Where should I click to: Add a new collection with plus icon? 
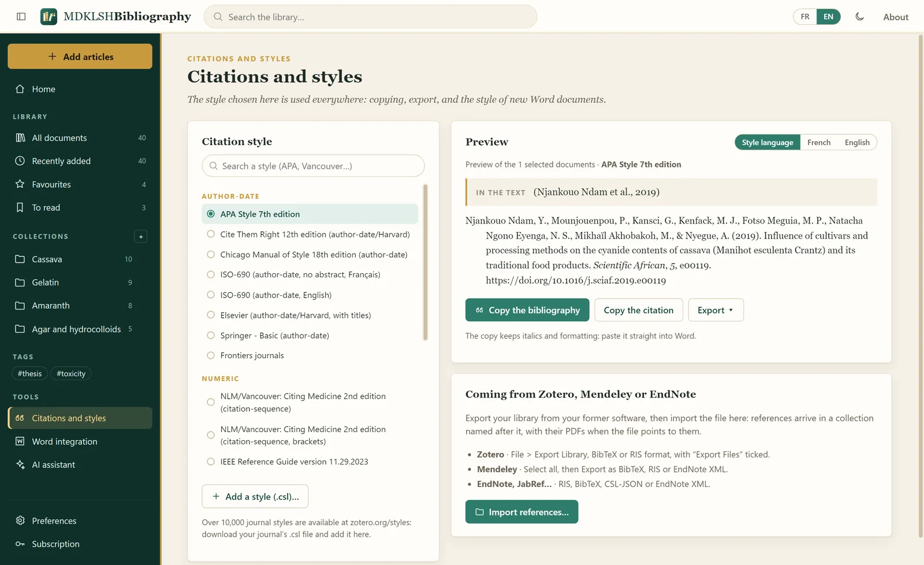pyautogui.click(x=140, y=236)
